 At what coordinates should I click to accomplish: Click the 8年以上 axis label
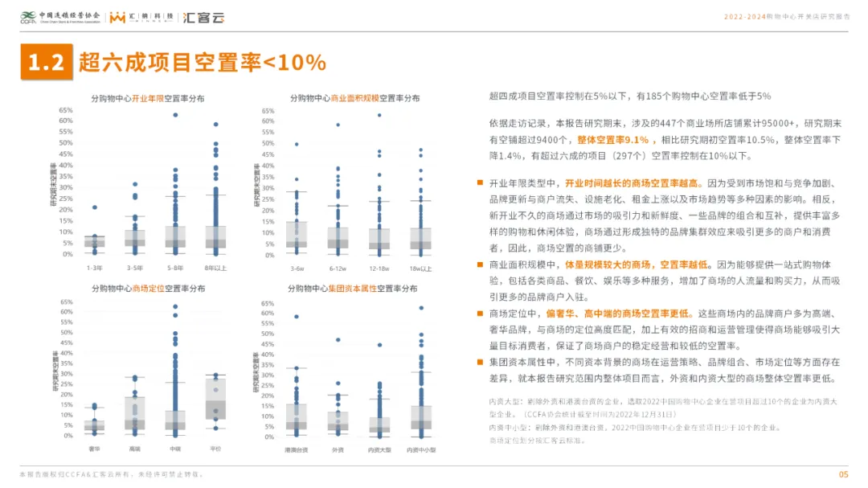pos(215,269)
